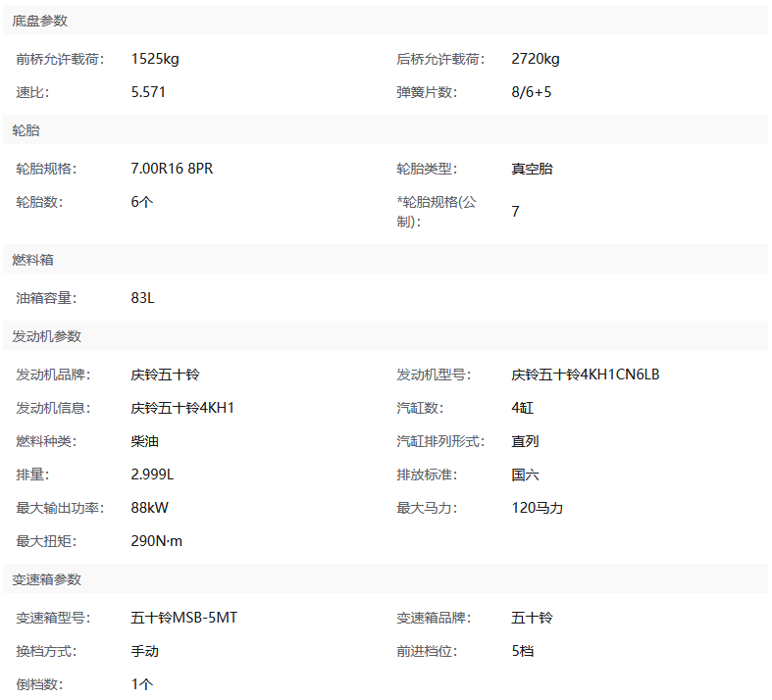Select the max torque value 290N·m

coord(157,541)
